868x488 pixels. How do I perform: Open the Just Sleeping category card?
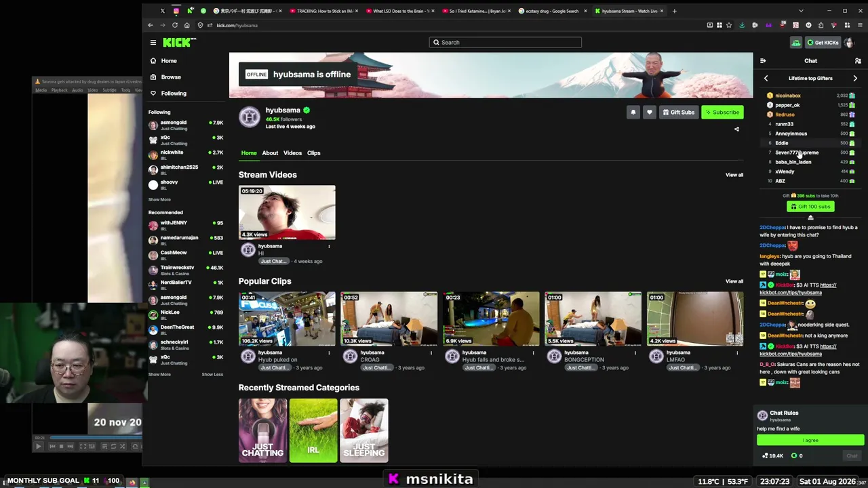[364, 430]
